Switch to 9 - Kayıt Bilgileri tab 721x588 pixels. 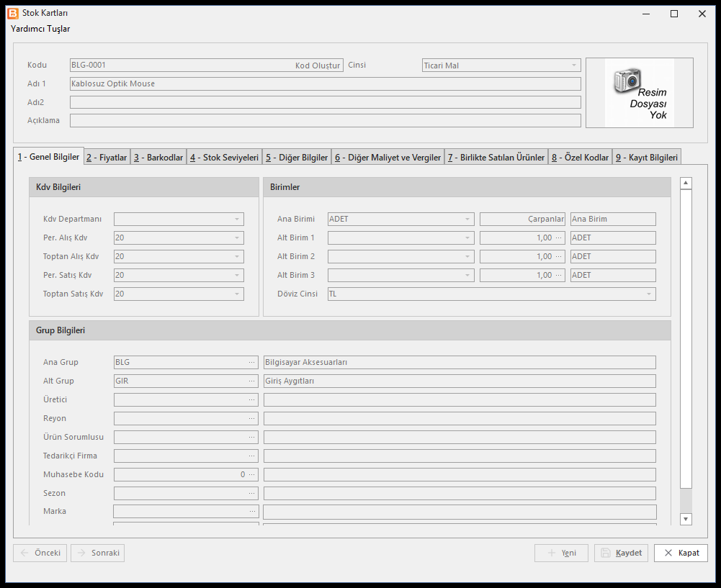pyautogui.click(x=647, y=158)
